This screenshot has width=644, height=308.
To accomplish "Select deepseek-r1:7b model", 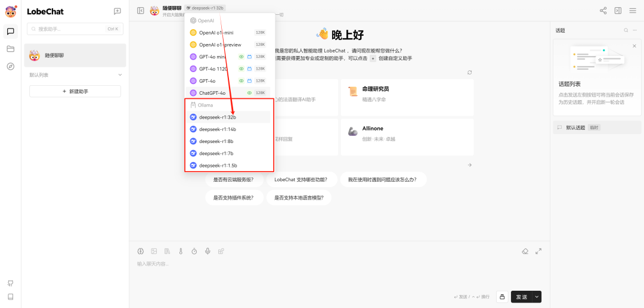I will pos(228,153).
